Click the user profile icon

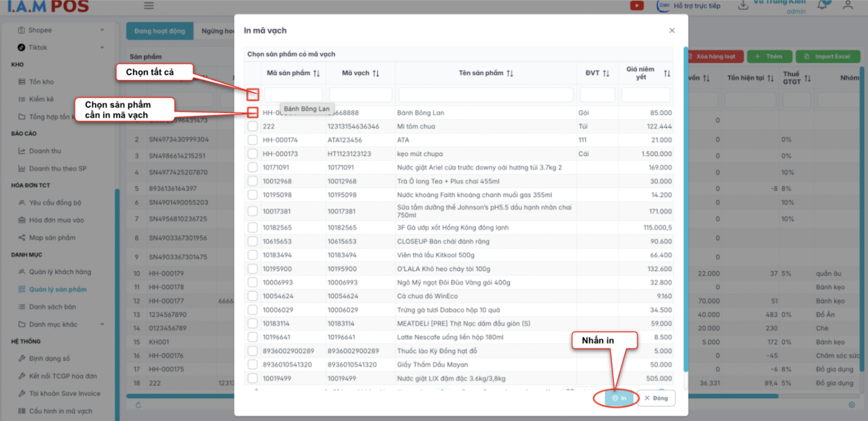point(848,5)
